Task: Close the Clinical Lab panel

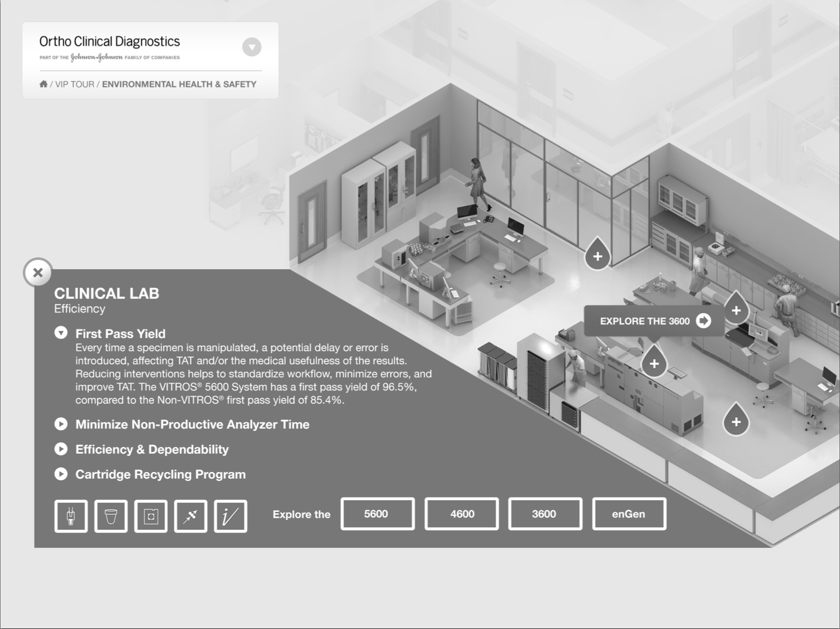Action: [38, 273]
